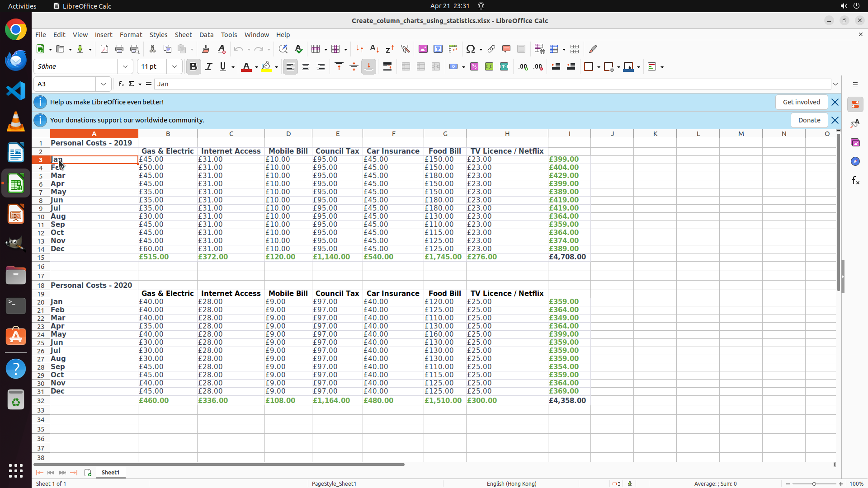868x488 pixels.
Task: Expand the Name Box dropdown arrow
Action: [104, 84]
